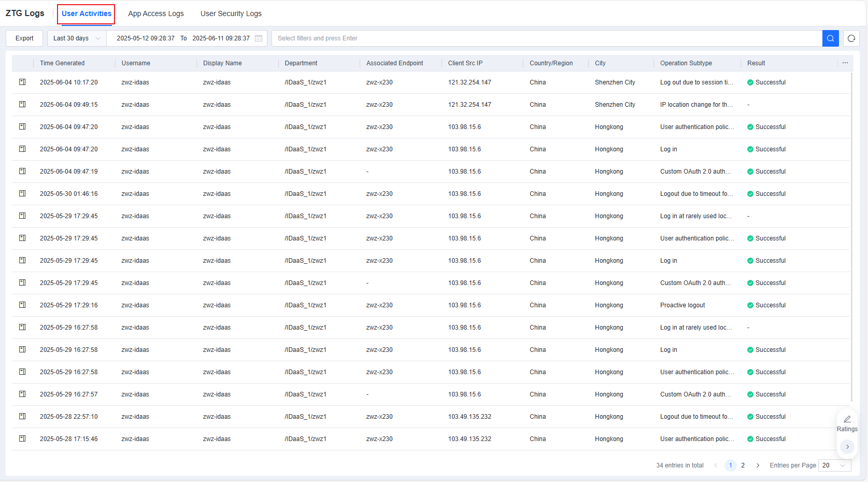Open details icon for 2025-05-30 01:46:16 row
The image size is (868, 482).
[22, 193]
